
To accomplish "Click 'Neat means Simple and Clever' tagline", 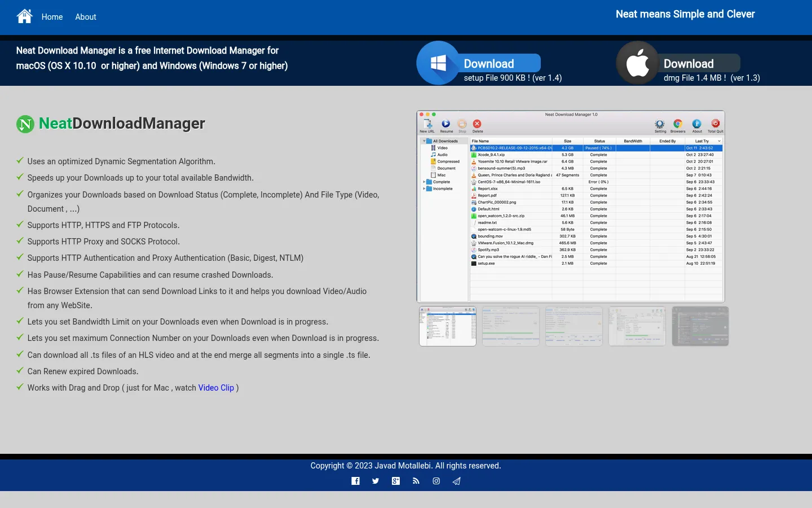I will click(x=685, y=14).
